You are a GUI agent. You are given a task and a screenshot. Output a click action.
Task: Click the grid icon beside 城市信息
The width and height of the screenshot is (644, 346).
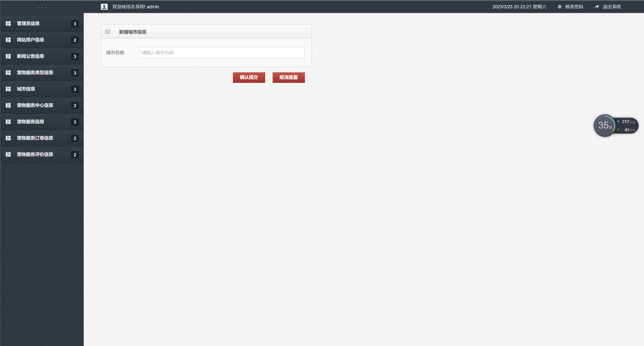tap(8, 89)
